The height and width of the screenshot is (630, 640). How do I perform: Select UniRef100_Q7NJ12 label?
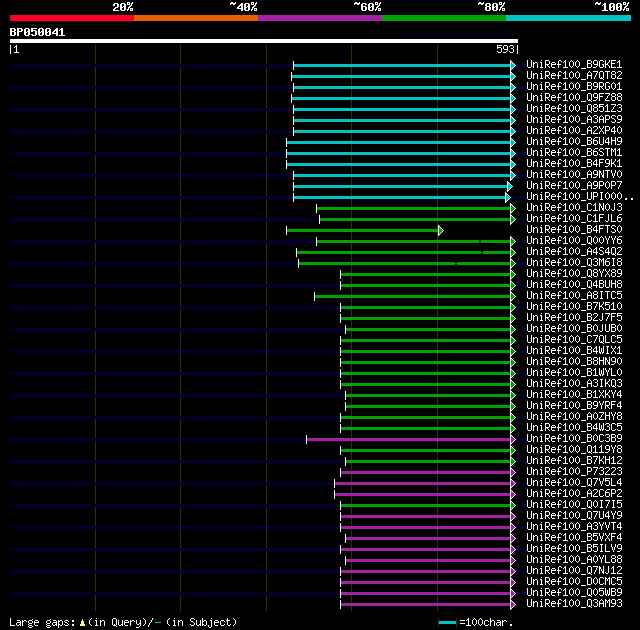coord(574,571)
